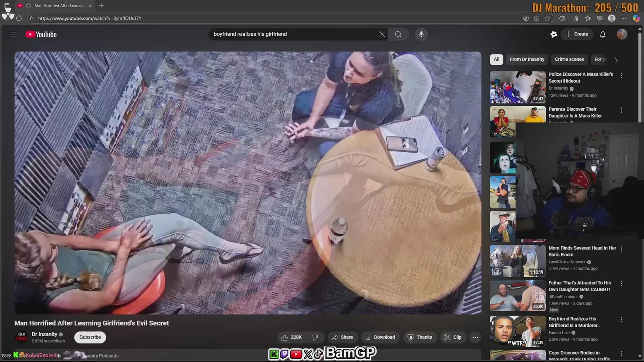Open the Dr Insanity channel name link

tap(44, 334)
